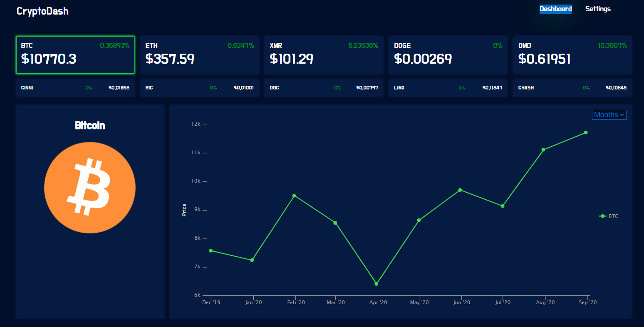Click the "$0.11847" price in LIMX tile
The image size is (644, 327).
click(493, 88)
